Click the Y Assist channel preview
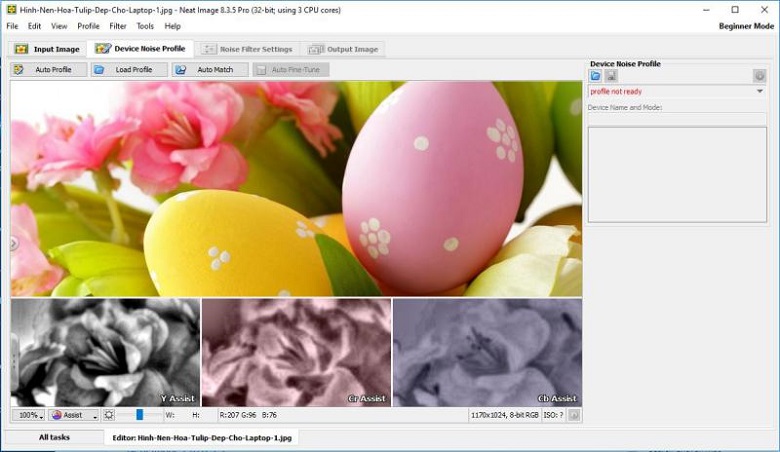The image size is (780, 452). (x=105, y=353)
